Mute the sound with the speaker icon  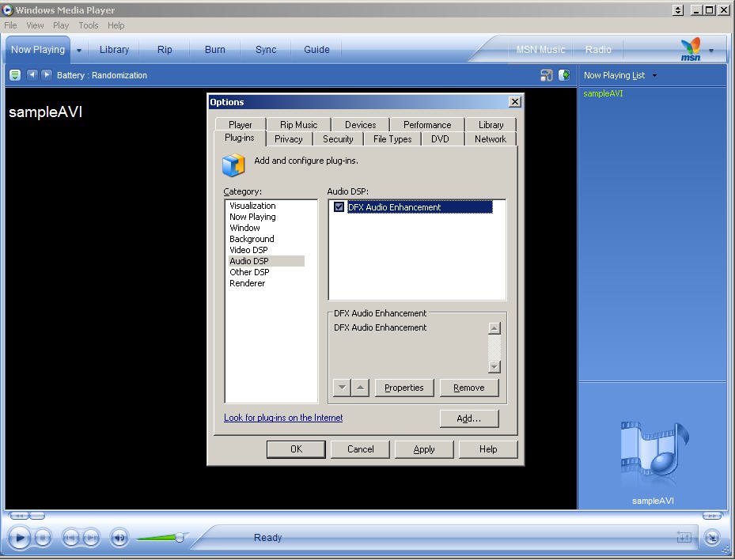119,538
